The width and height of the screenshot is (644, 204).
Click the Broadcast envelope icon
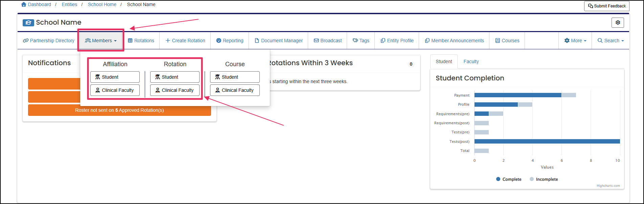(x=316, y=41)
